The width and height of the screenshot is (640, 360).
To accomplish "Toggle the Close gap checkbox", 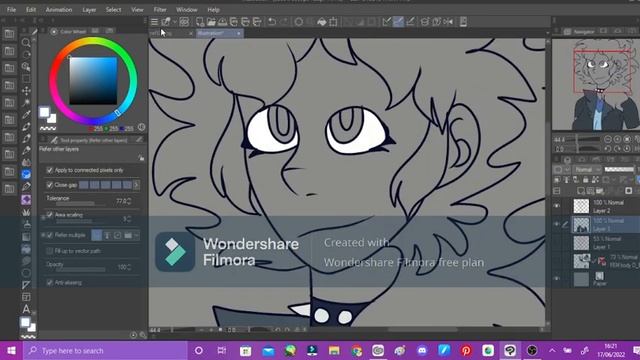I will pyautogui.click(x=49, y=185).
